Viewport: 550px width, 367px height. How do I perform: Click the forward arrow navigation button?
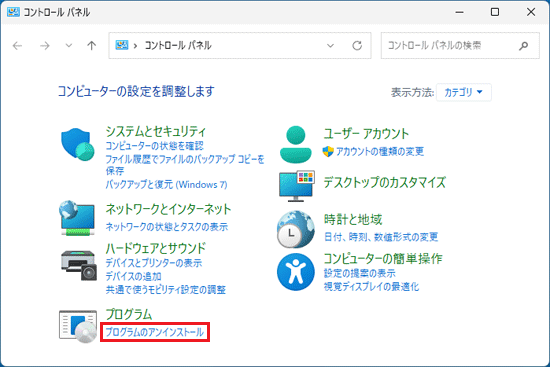[x=45, y=46]
